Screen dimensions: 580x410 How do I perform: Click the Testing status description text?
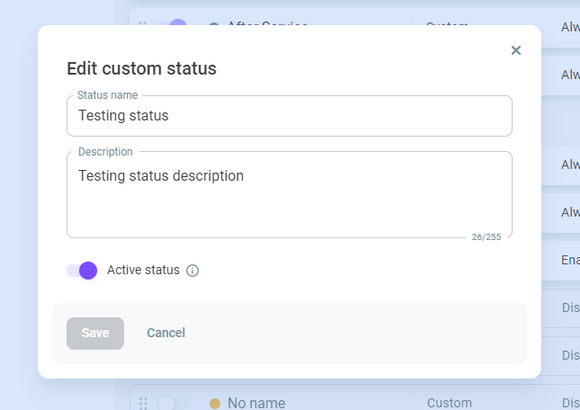[x=161, y=176]
